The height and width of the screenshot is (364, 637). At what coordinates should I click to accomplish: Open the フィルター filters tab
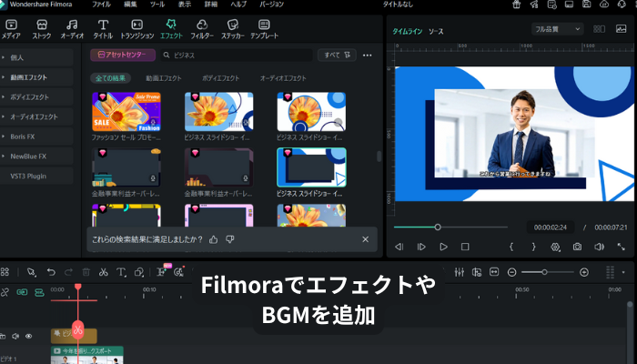click(x=202, y=29)
